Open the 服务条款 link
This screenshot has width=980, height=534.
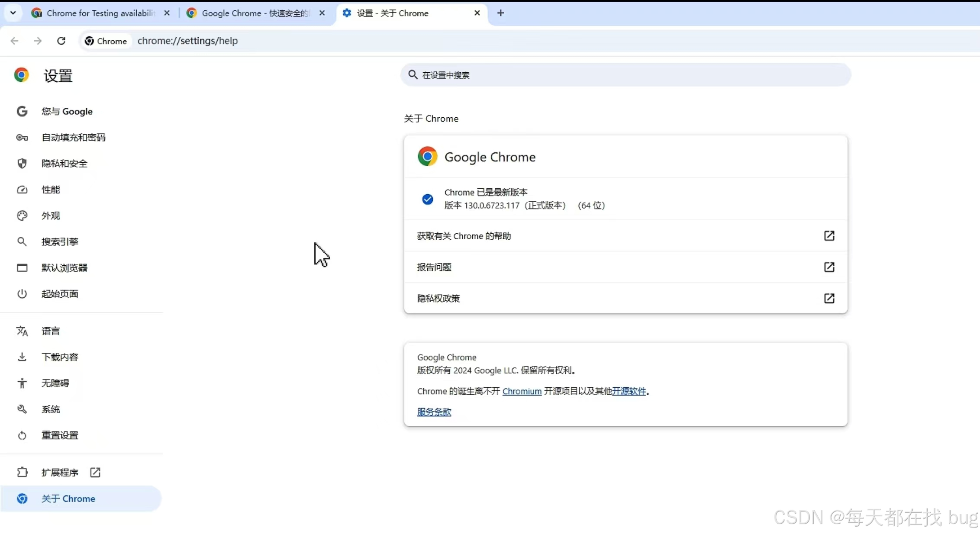coord(434,412)
